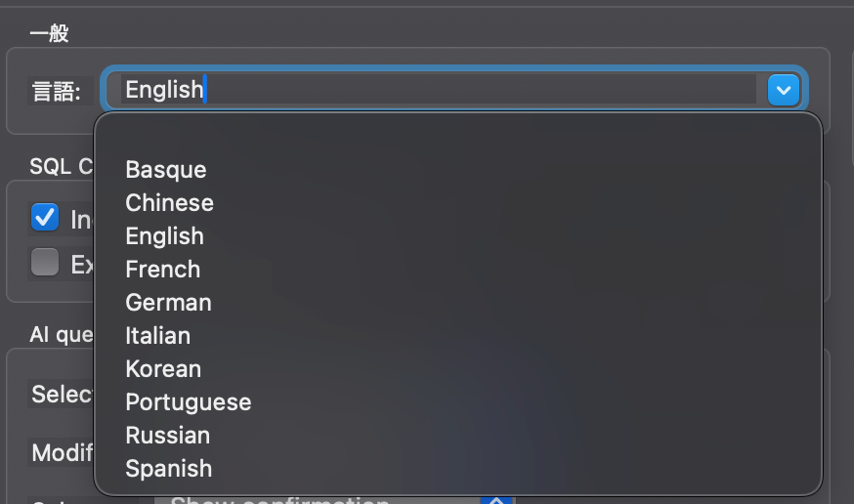The width and height of the screenshot is (854, 504).
Task: Uncheck the checked blue checkbox under SQL section
Action: click(x=45, y=217)
